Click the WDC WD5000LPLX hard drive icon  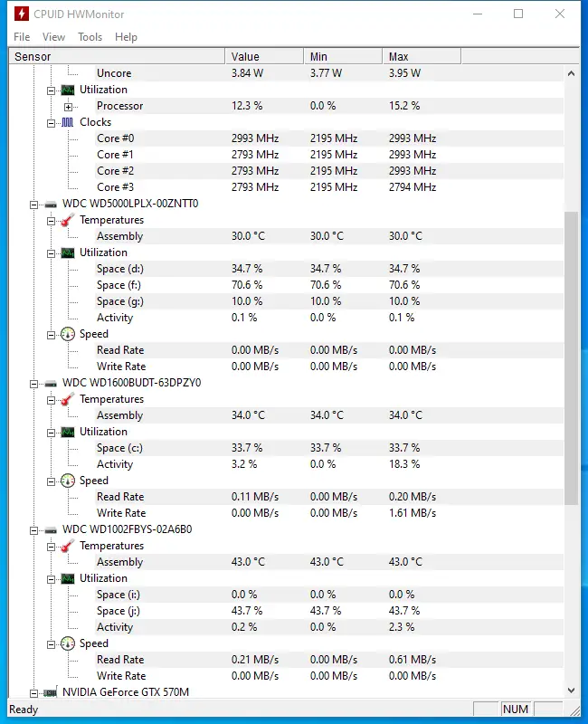pyautogui.click(x=51, y=204)
